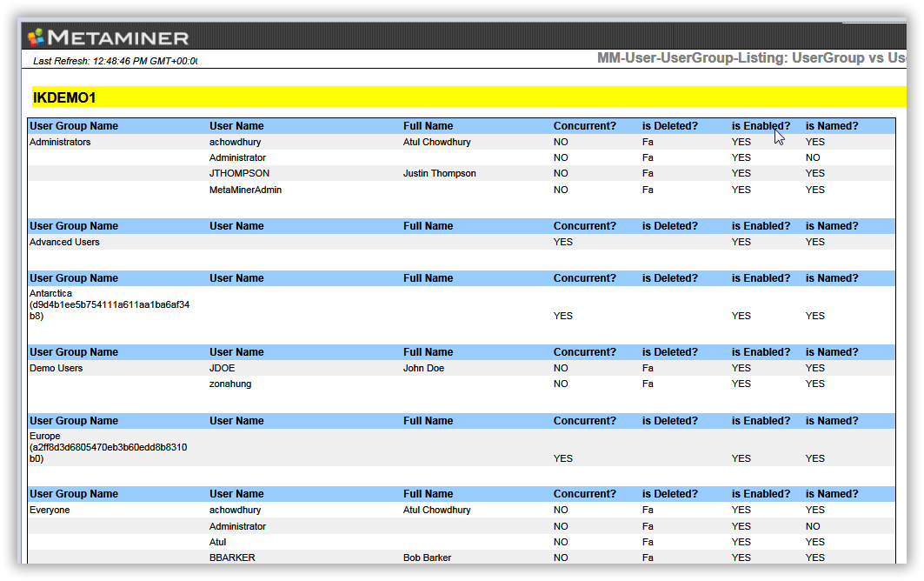Viewport: 924px width, 581px height.
Task: Click Administrator user name in Administrators group
Action: tap(237, 157)
